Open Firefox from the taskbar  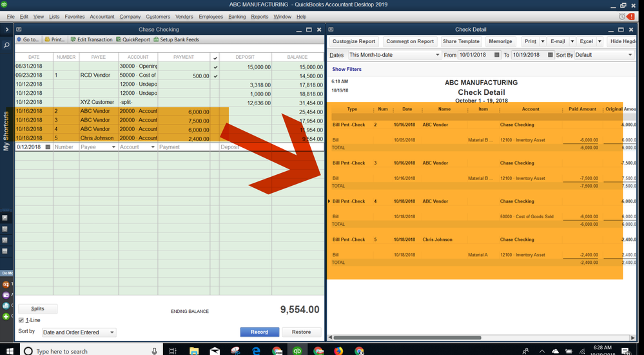338,350
